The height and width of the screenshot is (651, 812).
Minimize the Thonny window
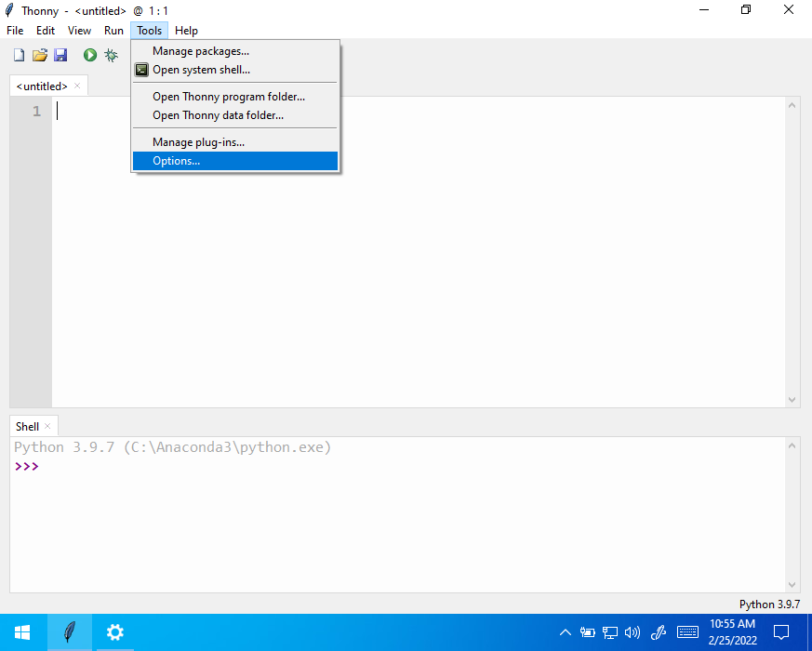(703, 10)
